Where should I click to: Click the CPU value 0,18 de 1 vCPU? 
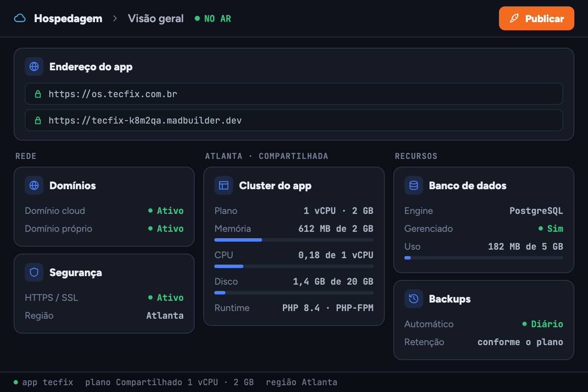tap(336, 255)
